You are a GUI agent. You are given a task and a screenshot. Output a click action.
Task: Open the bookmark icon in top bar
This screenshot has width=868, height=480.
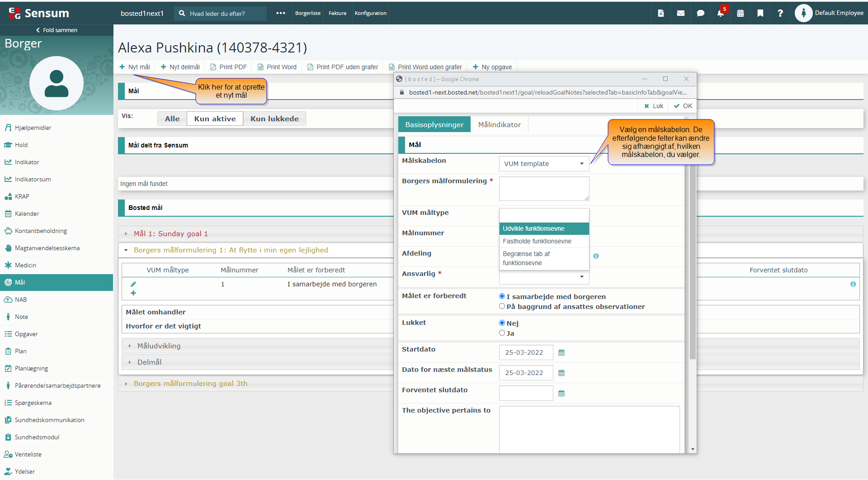[x=760, y=13]
